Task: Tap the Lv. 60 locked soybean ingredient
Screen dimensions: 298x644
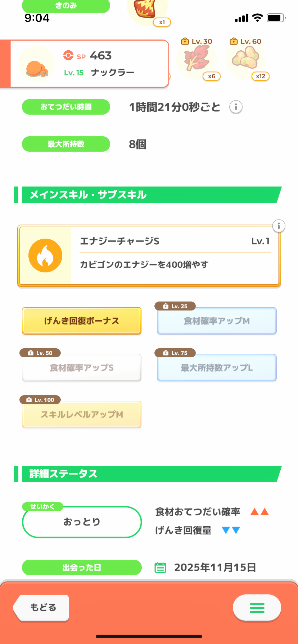Action: pyautogui.click(x=245, y=60)
